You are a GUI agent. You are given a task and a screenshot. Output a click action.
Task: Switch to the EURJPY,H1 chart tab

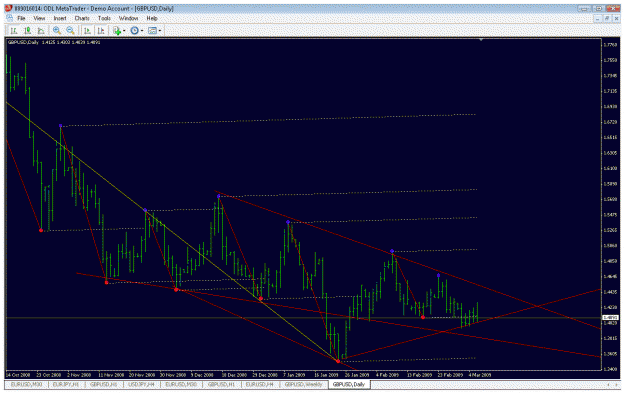[66, 385]
